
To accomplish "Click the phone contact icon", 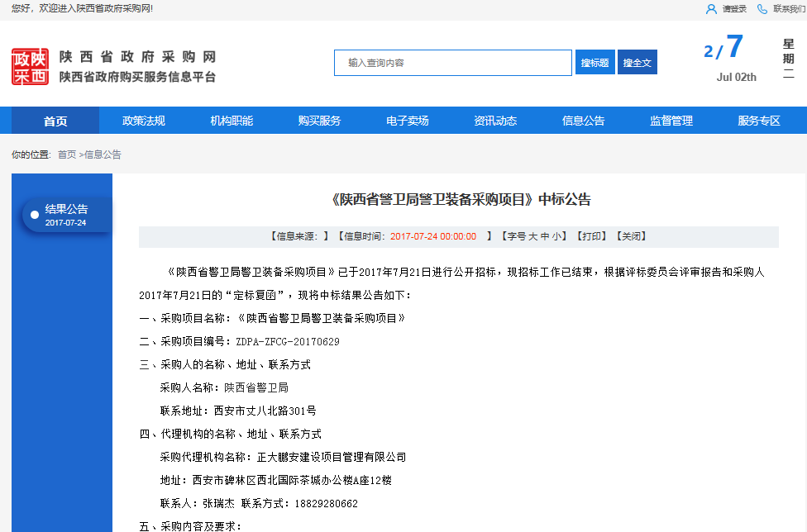I will [x=762, y=9].
